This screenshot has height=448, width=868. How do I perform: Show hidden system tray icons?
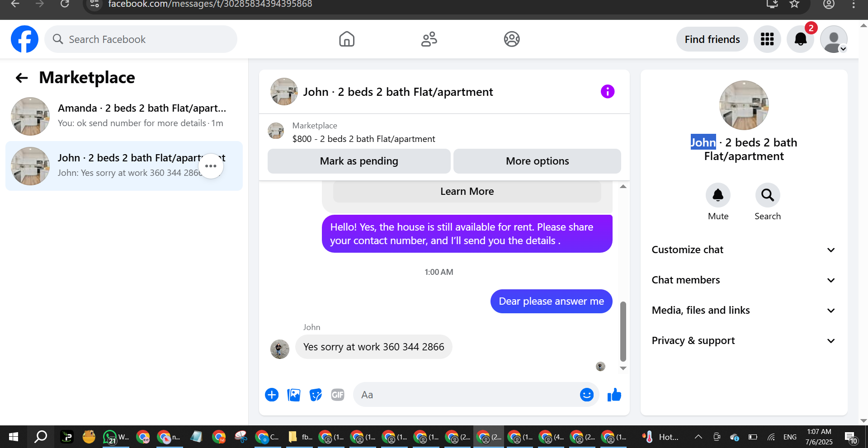[698, 437]
